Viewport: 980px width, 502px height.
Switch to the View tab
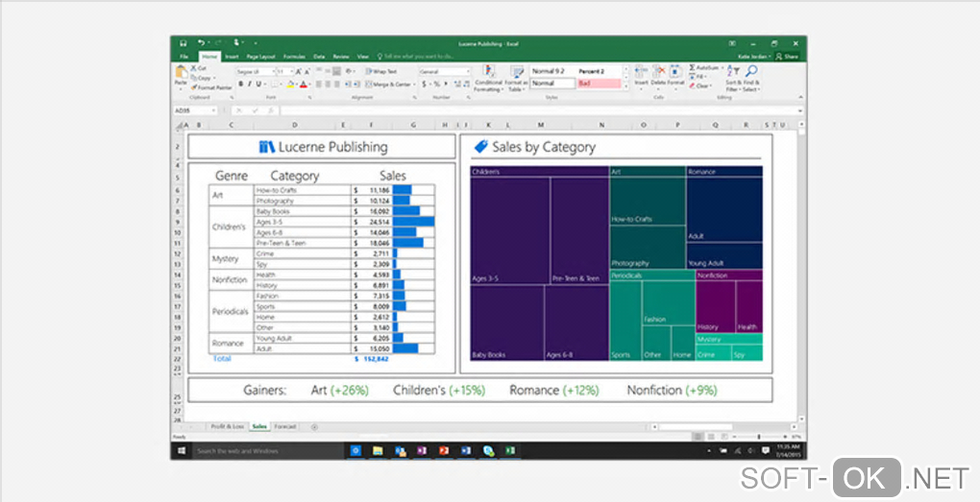tap(362, 57)
